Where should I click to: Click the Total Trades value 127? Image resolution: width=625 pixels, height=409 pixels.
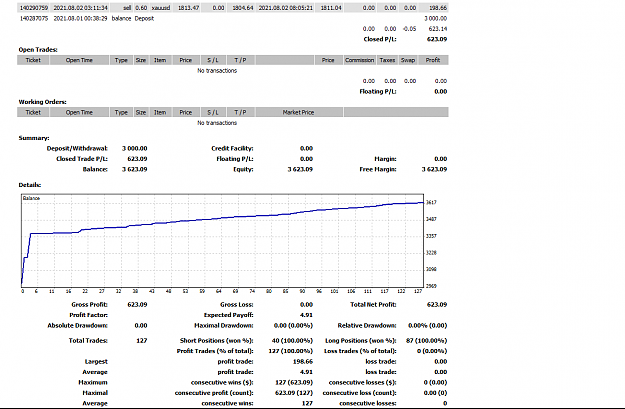click(142, 341)
